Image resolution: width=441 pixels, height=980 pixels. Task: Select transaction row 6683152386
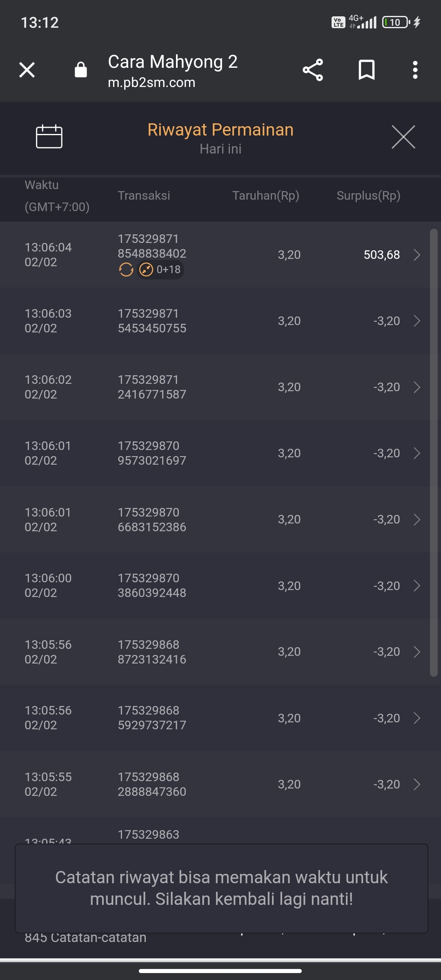tap(215, 519)
